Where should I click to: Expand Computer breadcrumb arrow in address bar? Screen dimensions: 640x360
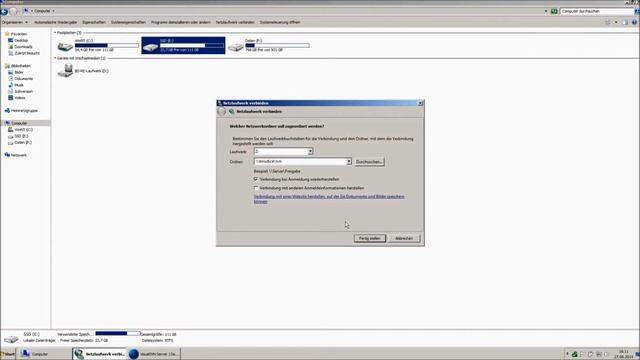53,11
